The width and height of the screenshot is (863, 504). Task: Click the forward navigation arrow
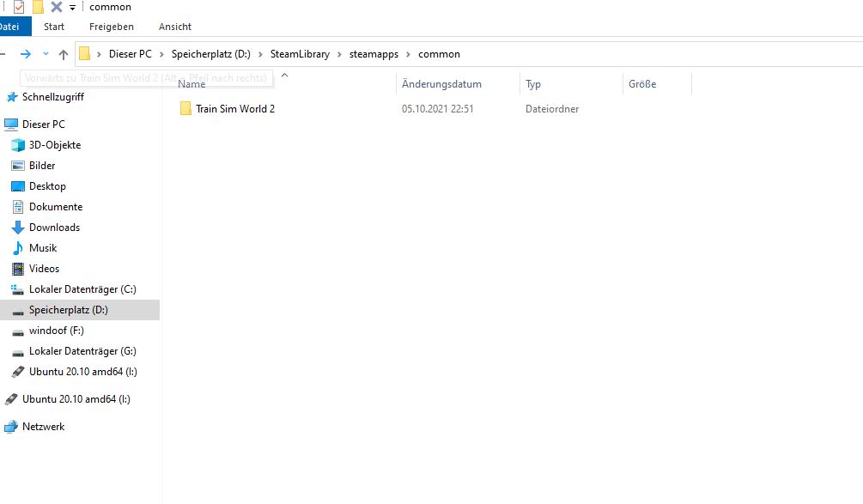tap(25, 54)
